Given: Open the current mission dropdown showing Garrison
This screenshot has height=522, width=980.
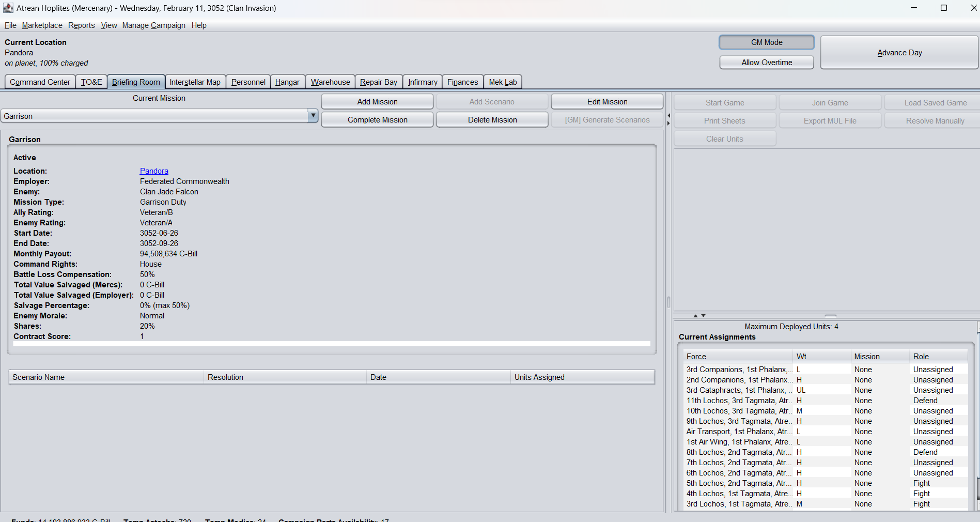Looking at the screenshot, I should [x=313, y=116].
